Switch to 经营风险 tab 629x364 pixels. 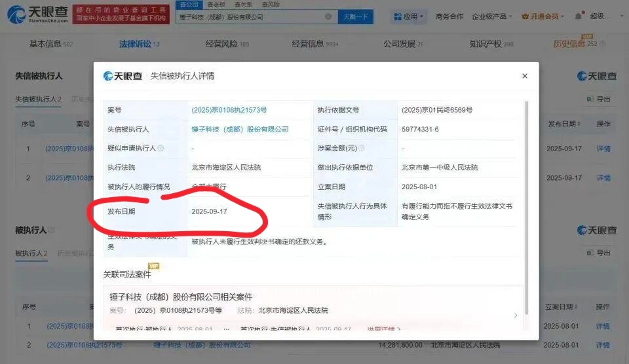point(227,44)
